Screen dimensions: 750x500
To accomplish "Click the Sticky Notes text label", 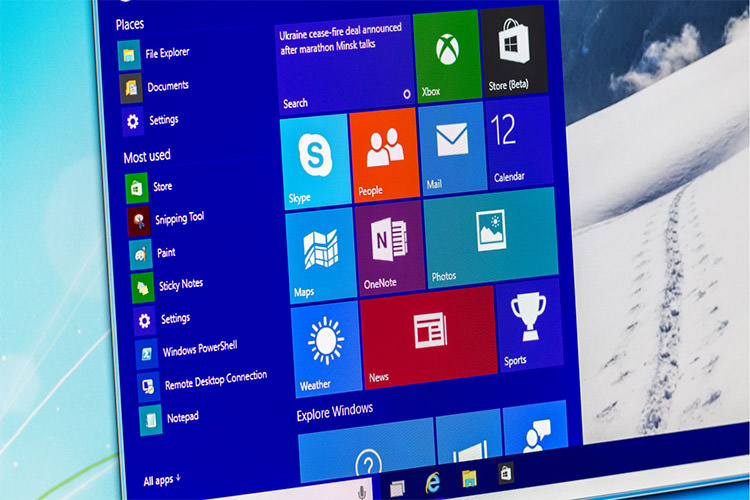I will pyautogui.click(x=181, y=285).
